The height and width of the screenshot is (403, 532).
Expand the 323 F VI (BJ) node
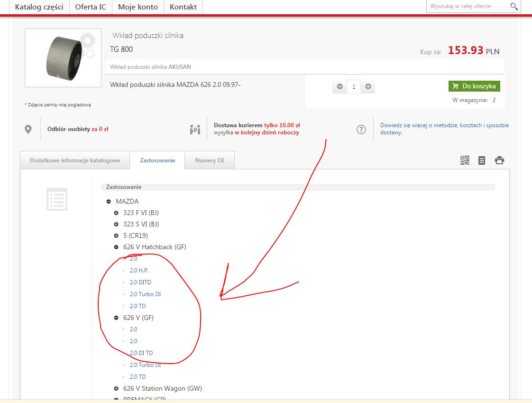(x=116, y=213)
